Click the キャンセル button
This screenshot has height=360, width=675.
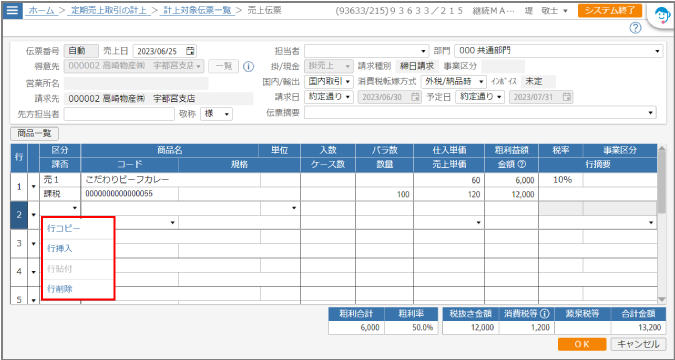[638, 344]
